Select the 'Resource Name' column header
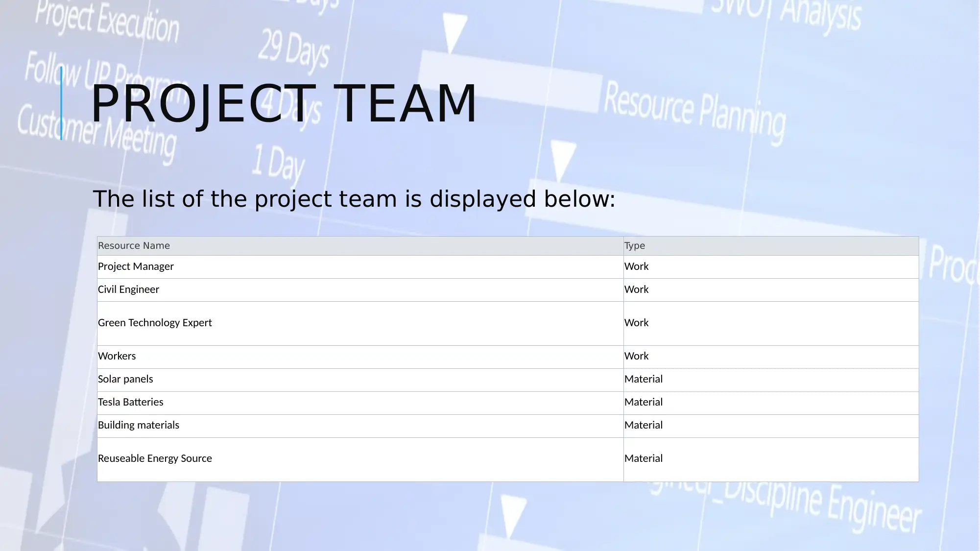980x551 pixels. [360, 246]
